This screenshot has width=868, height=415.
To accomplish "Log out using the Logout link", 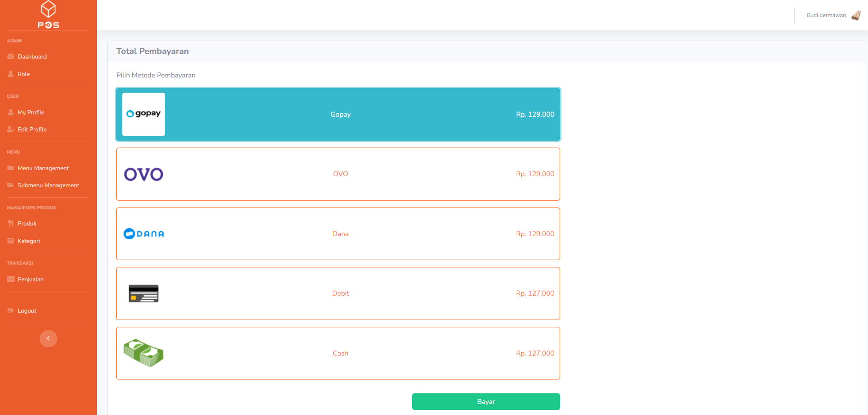I will point(27,311).
